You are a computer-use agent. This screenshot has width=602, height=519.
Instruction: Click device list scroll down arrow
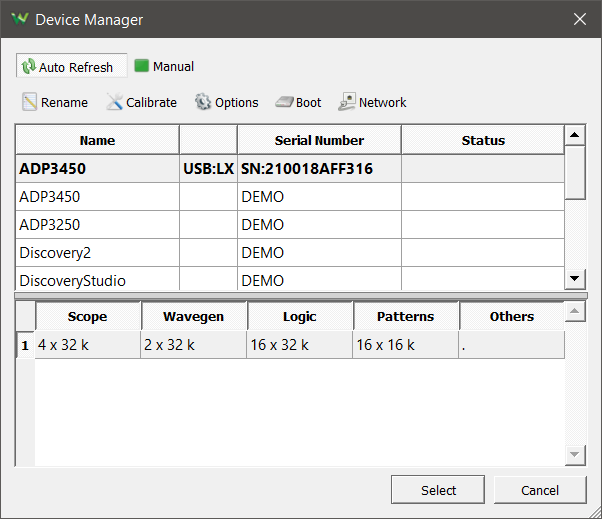click(x=575, y=279)
